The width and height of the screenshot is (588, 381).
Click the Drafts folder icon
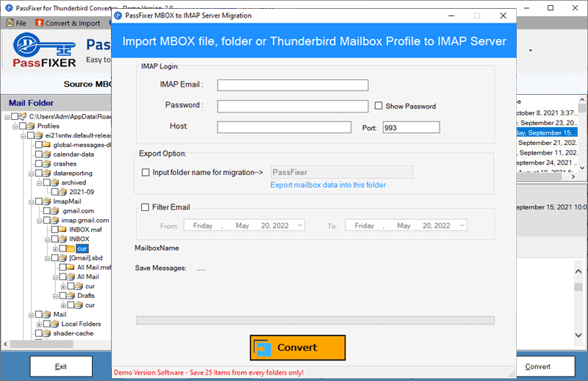pyautogui.click(x=71, y=296)
